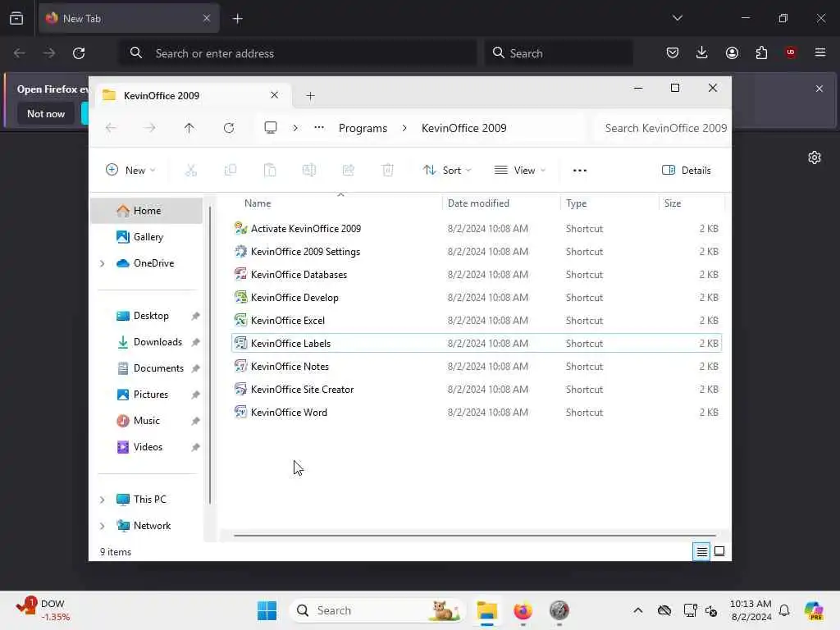Expand the OneDrive tree node
The width and height of the screenshot is (840, 630).
pyautogui.click(x=102, y=263)
